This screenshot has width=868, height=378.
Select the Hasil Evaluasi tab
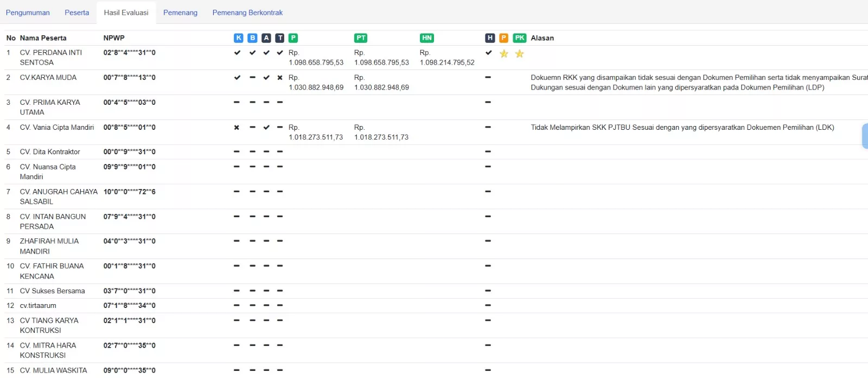tap(126, 12)
